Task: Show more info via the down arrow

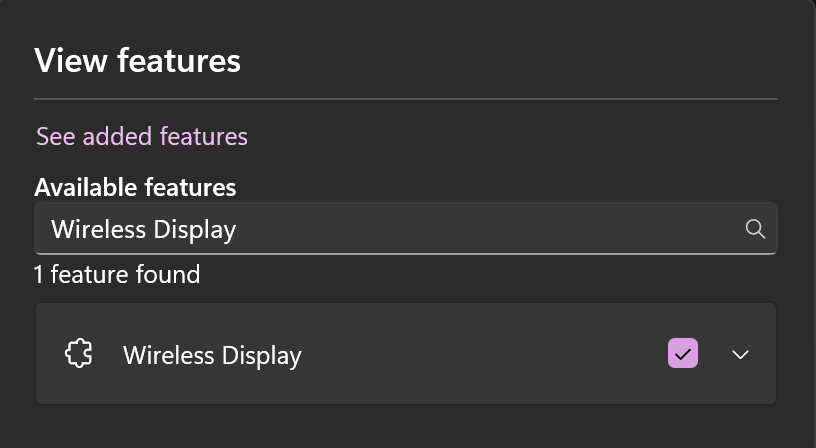Action: 740,355
